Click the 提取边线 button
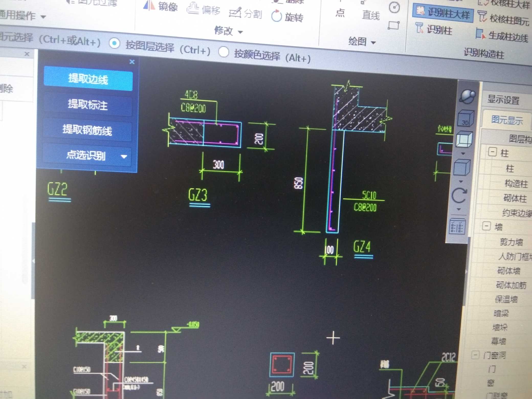Image resolution: width=532 pixels, height=399 pixels. tap(88, 79)
